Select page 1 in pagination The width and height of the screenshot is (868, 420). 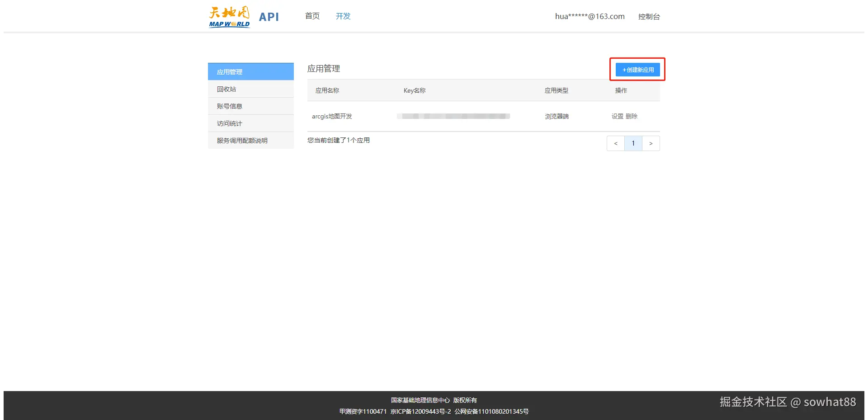(633, 143)
